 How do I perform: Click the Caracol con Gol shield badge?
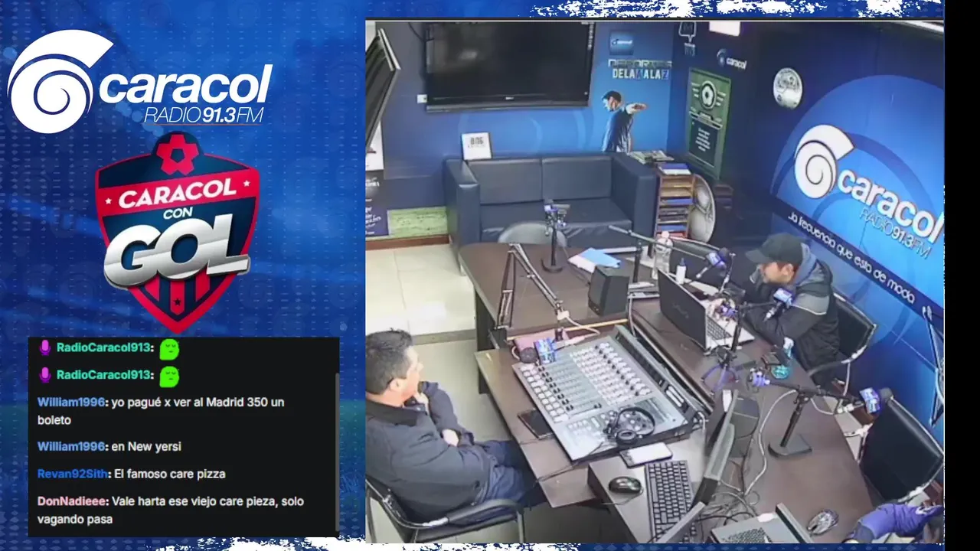coord(177,232)
